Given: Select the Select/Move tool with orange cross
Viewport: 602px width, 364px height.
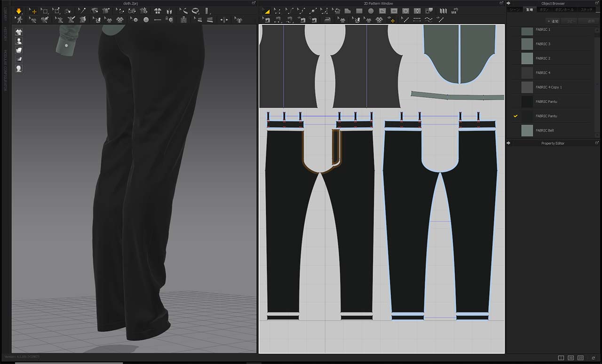Looking at the screenshot, I should (33, 11).
